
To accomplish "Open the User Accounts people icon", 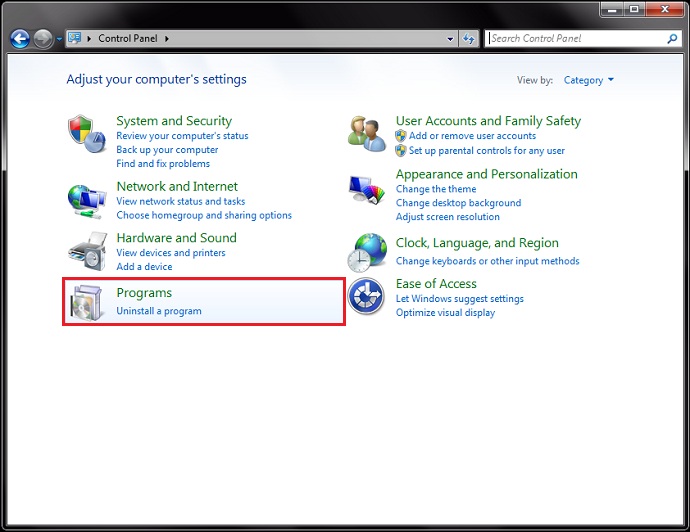I will click(x=367, y=134).
